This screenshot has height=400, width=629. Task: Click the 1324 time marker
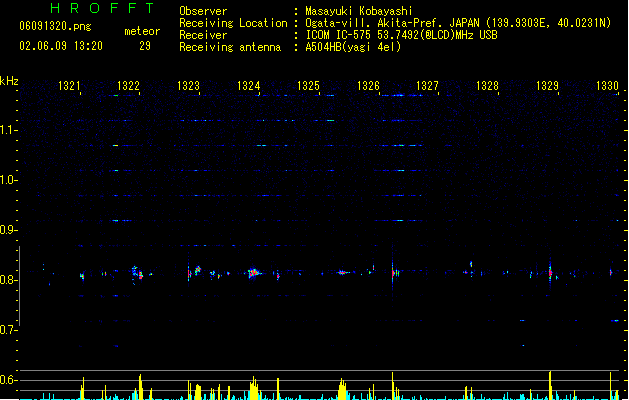point(249,86)
